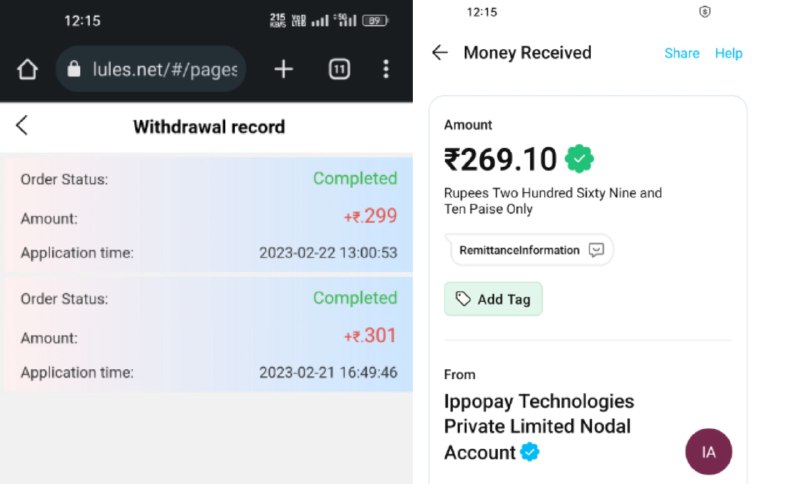The height and width of the screenshot is (484, 800).
Task: Select the ₹299 withdrawal record
Action: 209,215
